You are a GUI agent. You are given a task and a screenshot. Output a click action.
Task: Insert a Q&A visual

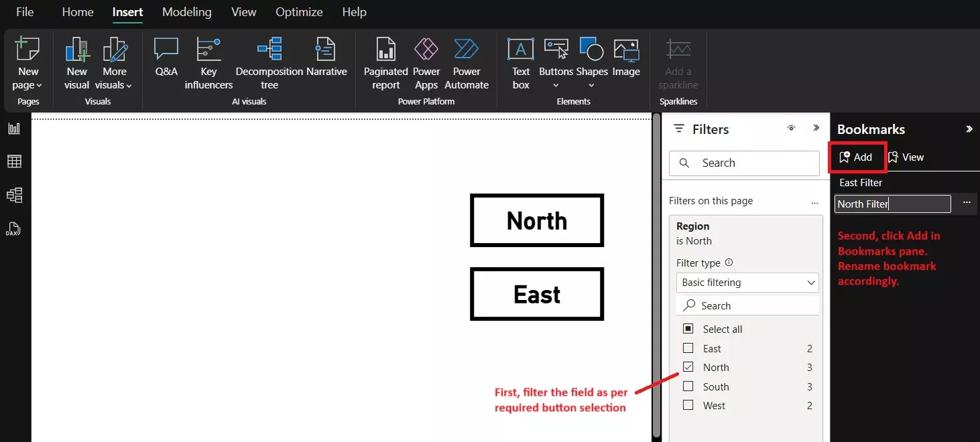pos(166,60)
